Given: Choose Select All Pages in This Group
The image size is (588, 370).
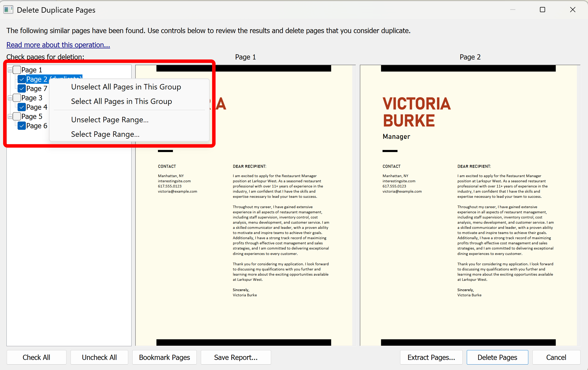Looking at the screenshot, I should (121, 101).
